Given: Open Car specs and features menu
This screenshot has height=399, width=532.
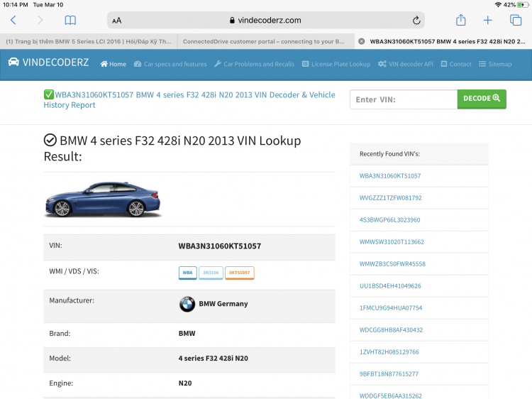Looking at the screenshot, I should [x=170, y=64].
